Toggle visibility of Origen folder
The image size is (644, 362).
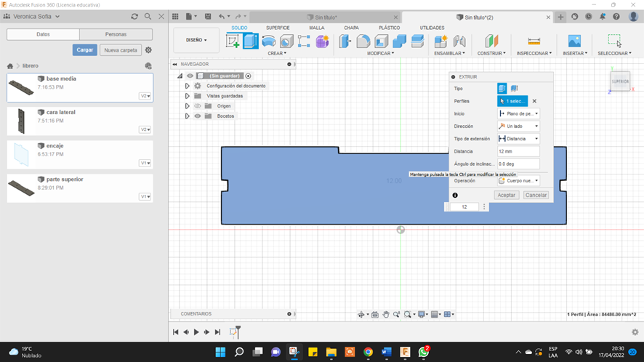(197, 106)
